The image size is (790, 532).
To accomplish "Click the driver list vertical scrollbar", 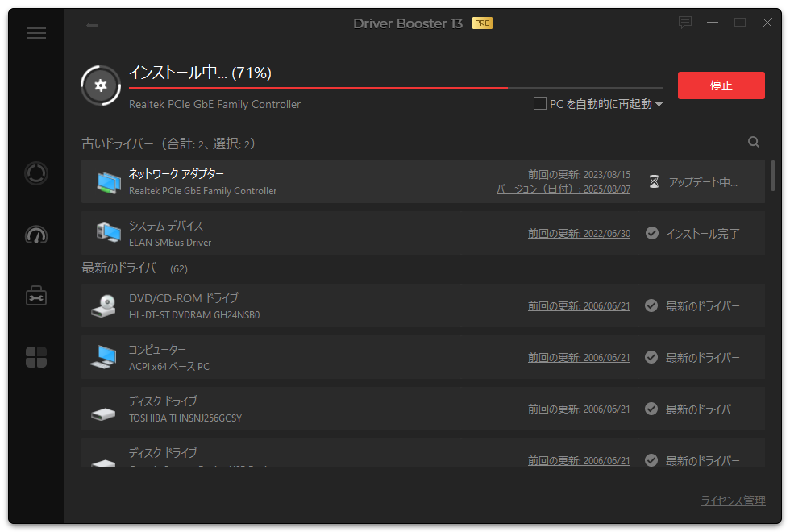I will click(x=773, y=176).
